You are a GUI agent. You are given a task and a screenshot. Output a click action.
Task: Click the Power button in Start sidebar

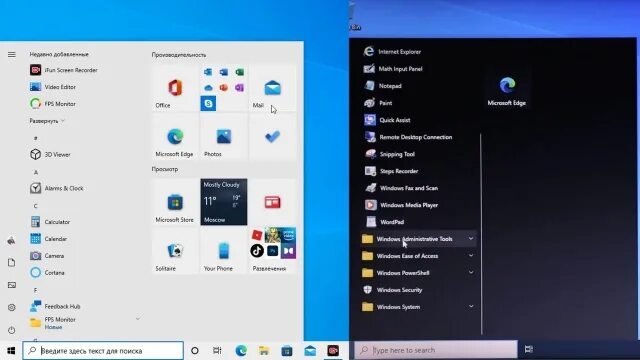[x=11, y=329]
